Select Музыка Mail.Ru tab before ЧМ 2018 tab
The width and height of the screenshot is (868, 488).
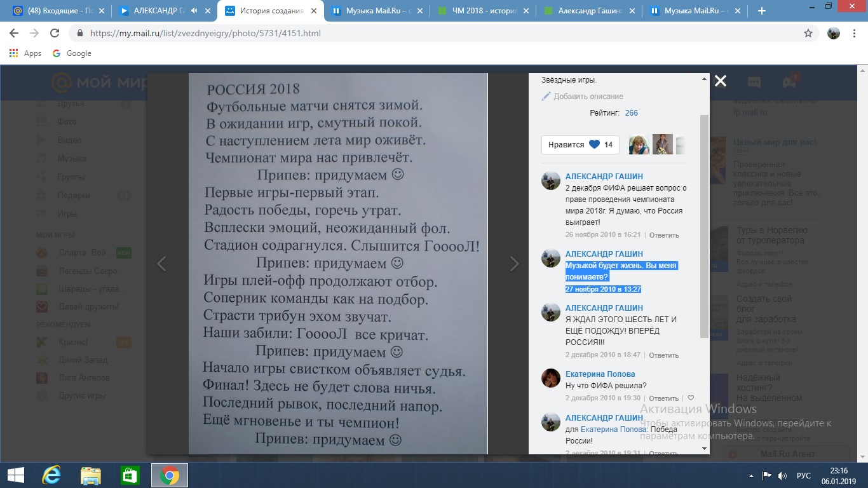(377, 11)
